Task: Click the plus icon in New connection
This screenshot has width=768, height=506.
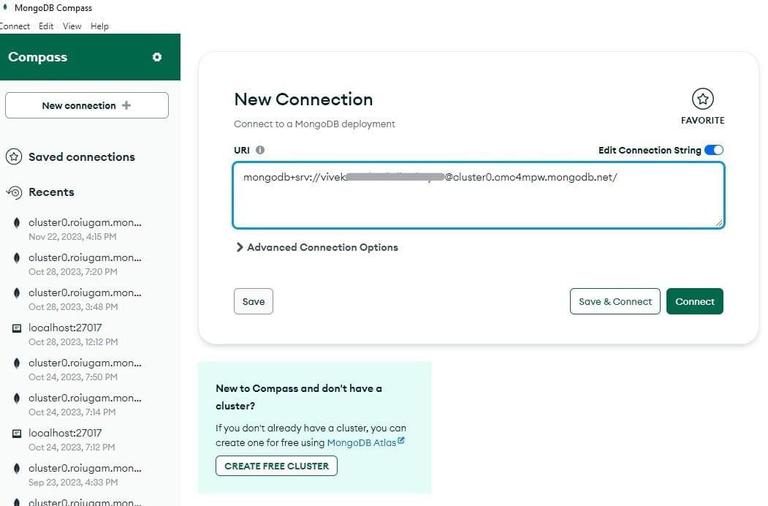Action: pos(126,105)
